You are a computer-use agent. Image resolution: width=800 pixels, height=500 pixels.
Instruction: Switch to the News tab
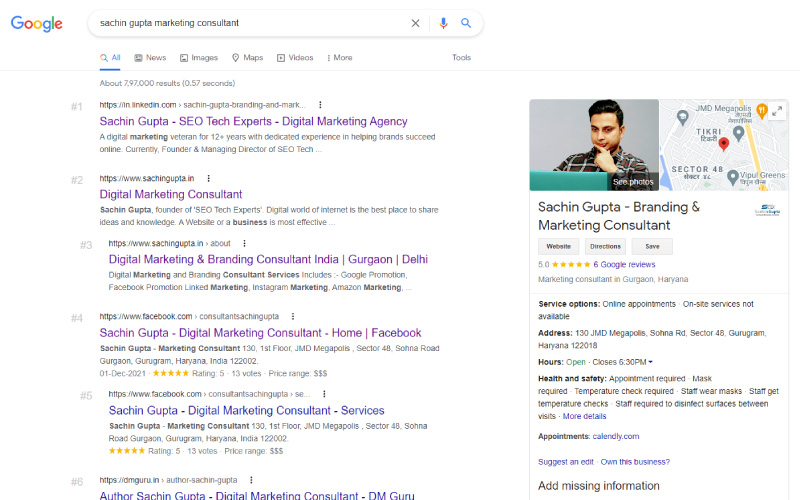click(x=150, y=58)
